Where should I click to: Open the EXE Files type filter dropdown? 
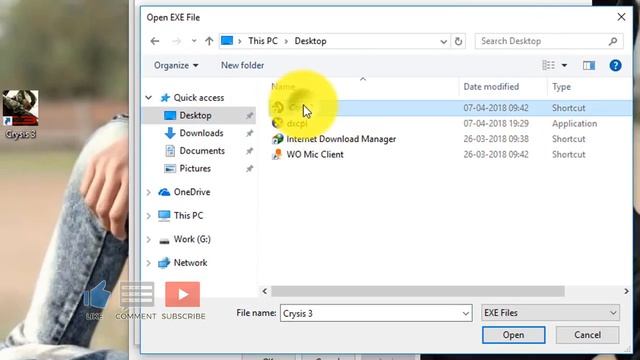550,313
